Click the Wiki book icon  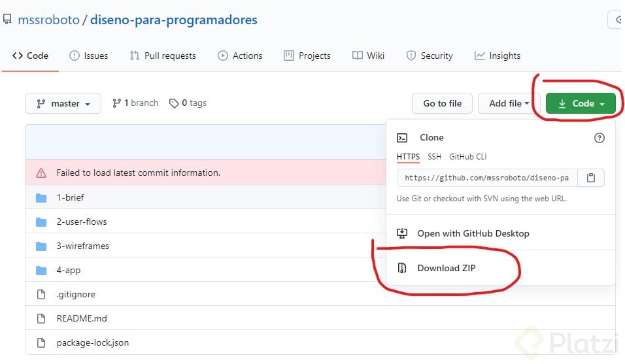358,56
